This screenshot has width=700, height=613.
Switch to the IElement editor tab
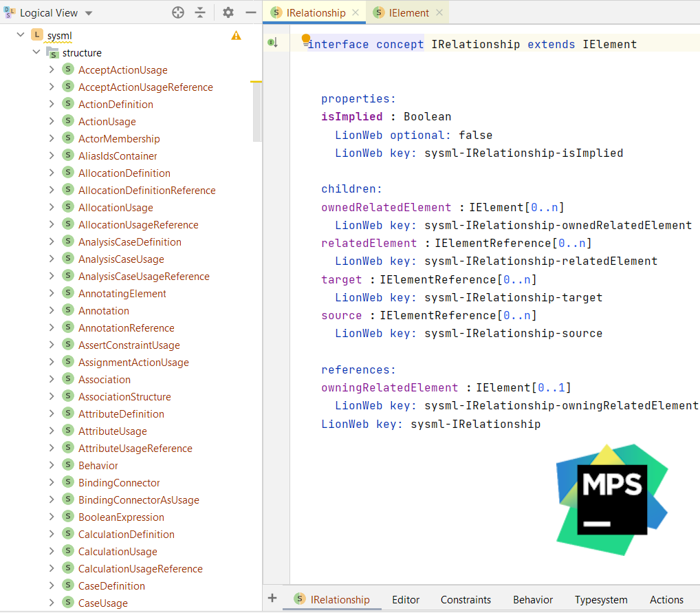click(407, 12)
